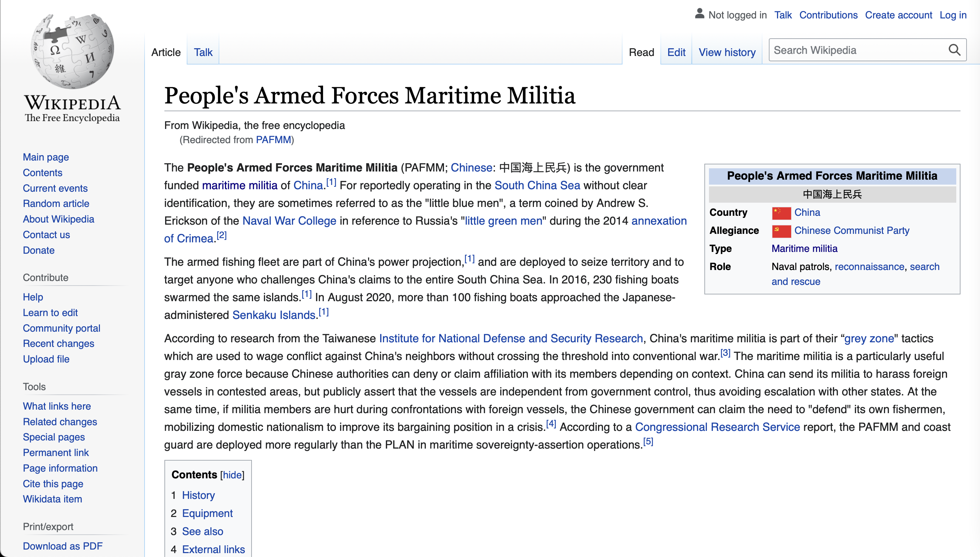Open sidebar Contents link
Screen dimensions: 980x557
(x=43, y=173)
